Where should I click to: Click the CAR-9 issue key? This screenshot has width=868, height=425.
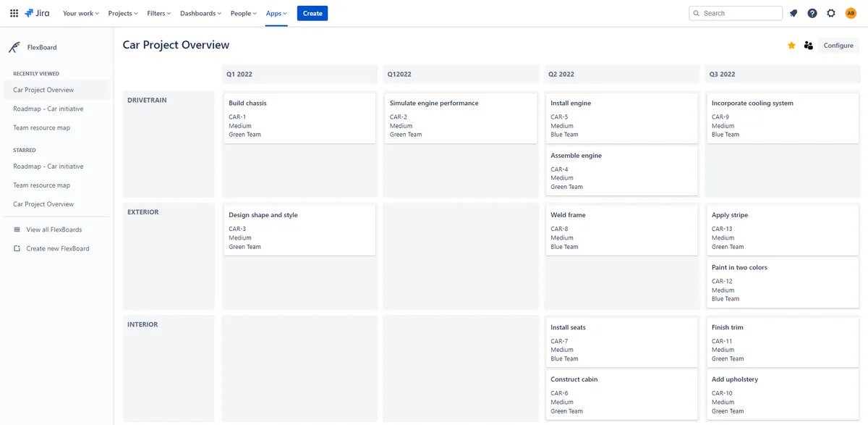coord(720,117)
